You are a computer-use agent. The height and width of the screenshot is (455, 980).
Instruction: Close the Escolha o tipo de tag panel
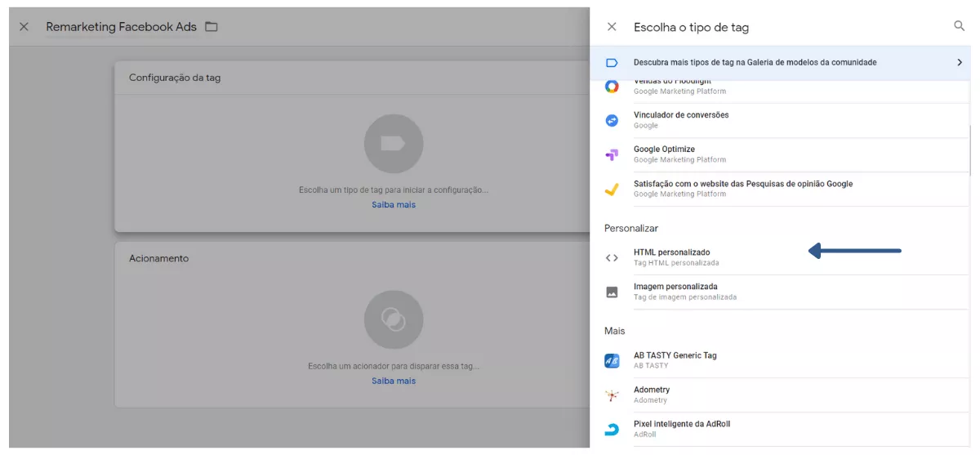click(x=612, y=27)
